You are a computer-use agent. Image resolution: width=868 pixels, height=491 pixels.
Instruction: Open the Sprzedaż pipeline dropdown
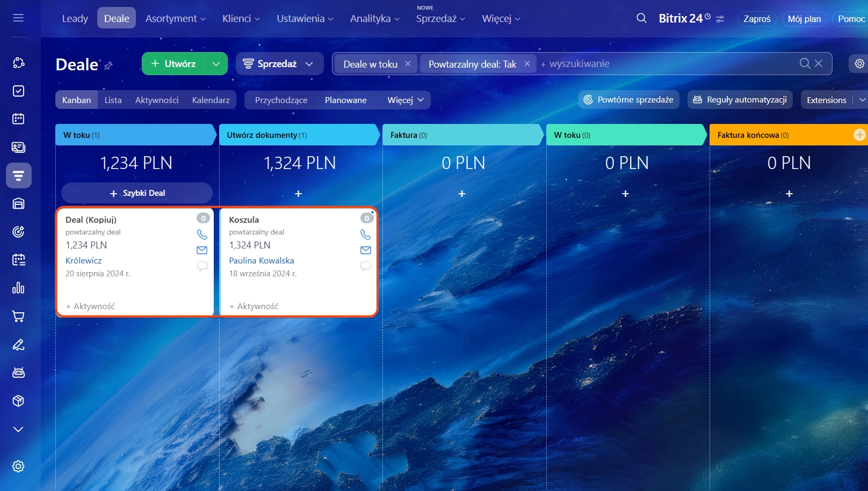pyautogui.click(x=279, y=64)
